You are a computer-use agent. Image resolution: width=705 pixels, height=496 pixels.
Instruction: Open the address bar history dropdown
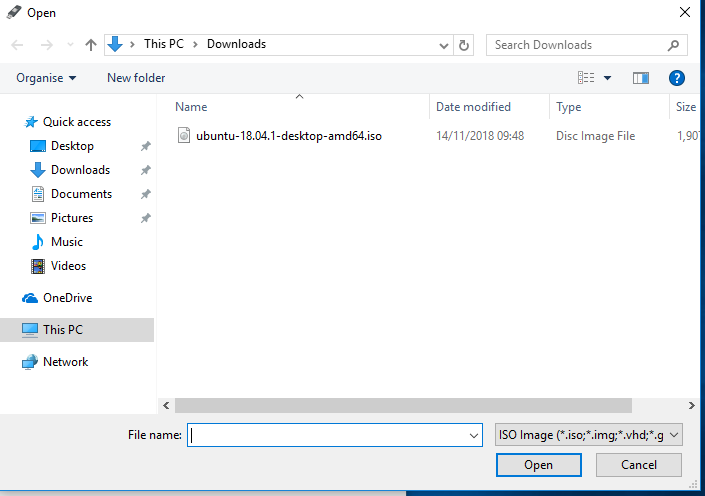click(444, 45)
